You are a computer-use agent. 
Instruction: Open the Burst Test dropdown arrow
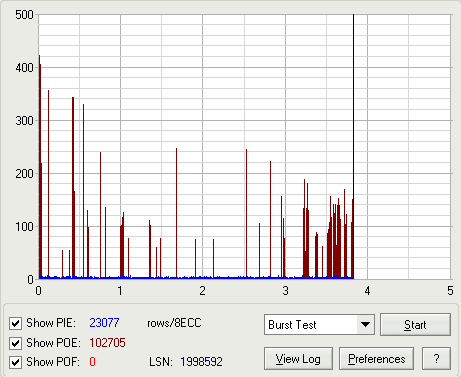click(365, 324)
